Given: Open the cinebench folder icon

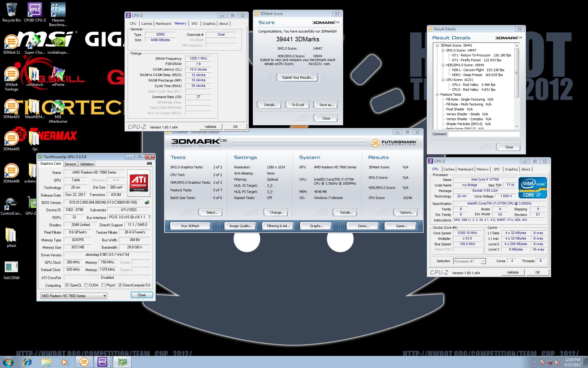Looking at the screenshot, I should (35, 77).
